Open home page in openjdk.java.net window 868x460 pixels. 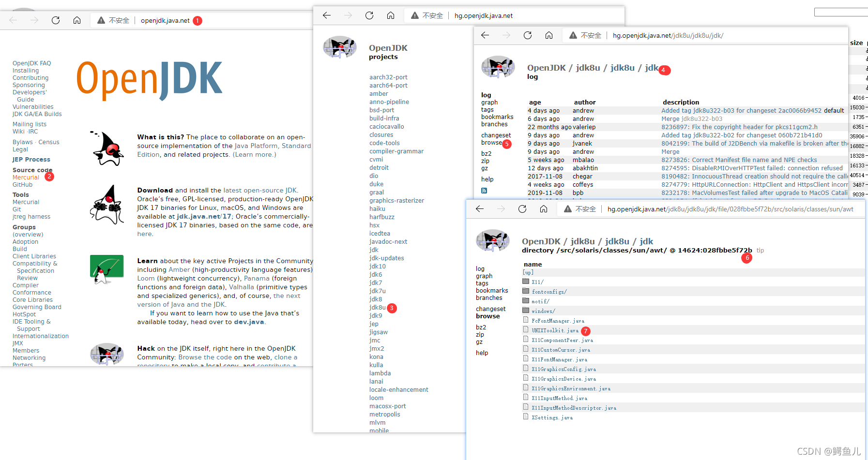(x=77, y=20)
